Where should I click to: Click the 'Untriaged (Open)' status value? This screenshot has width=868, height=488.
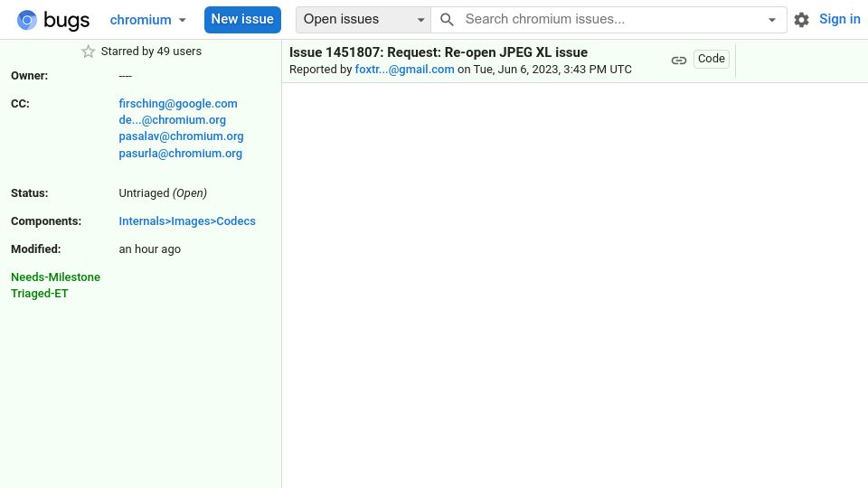pyautogui.click(x=163, y=193)
